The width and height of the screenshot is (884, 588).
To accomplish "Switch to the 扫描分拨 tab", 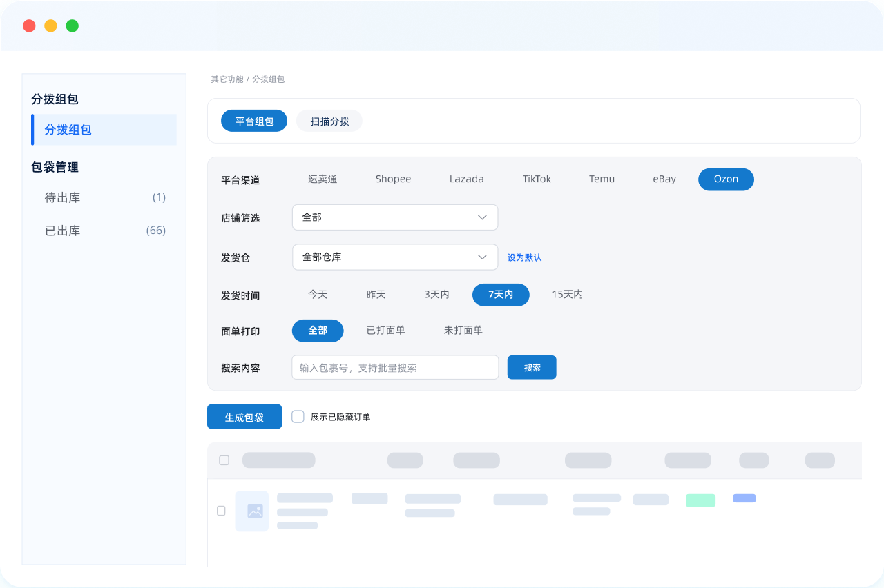I will click(329, 121).
